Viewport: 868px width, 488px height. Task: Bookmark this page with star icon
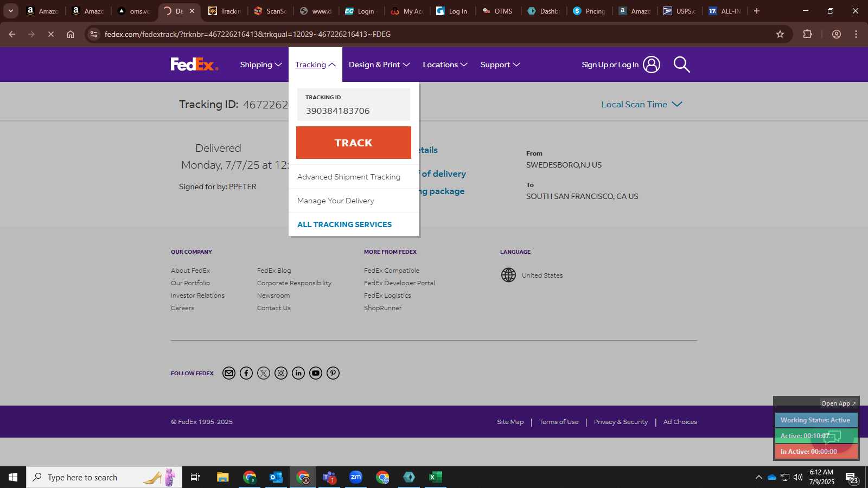[x=780, y=34]
